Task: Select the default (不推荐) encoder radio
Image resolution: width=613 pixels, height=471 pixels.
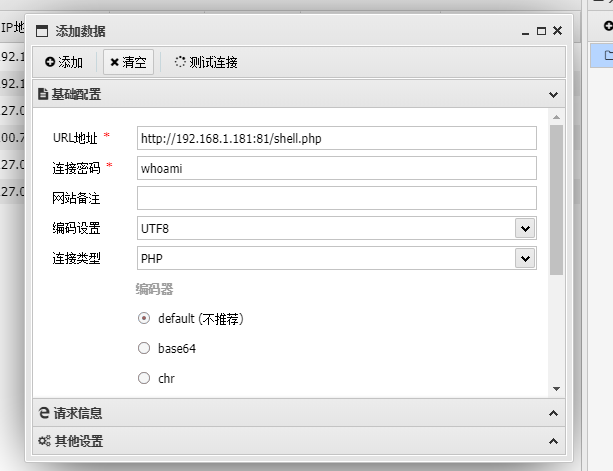Action: click(x=144, y=318)
